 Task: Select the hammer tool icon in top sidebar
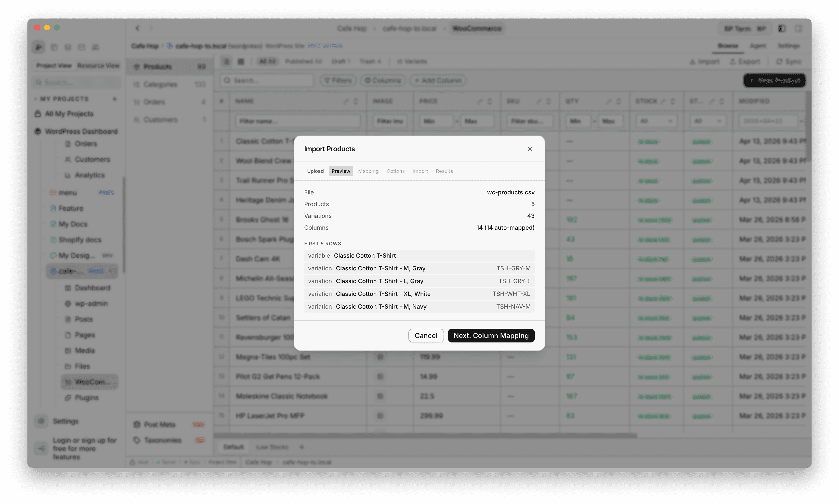click(x=39, y=47)
